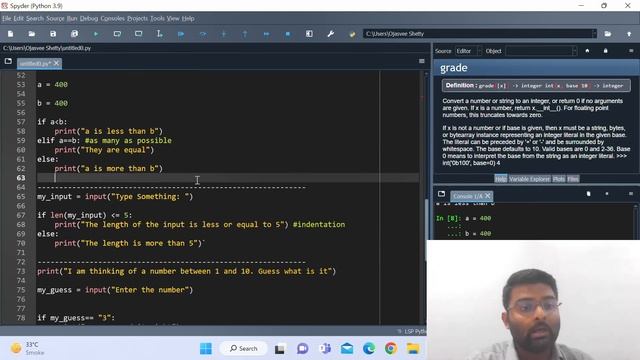640x360 pixels.
Task: Open the Tools menu
Action: coord(157,18)
